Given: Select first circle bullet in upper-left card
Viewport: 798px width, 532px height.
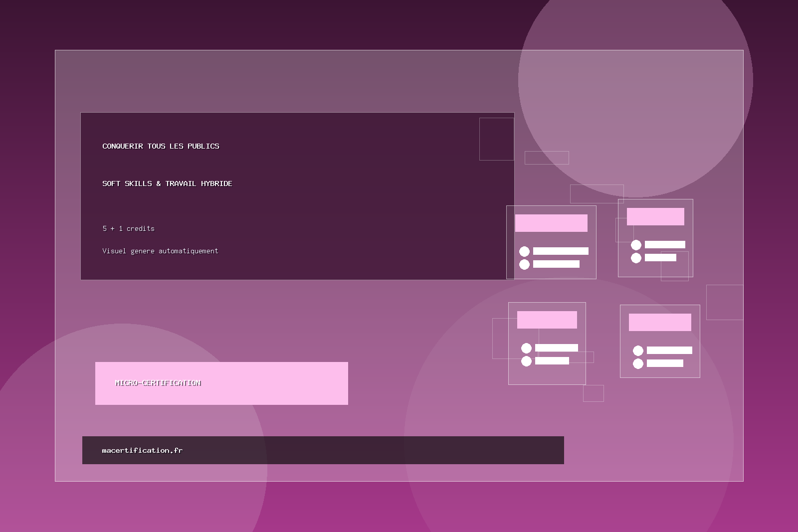Looking at the screenshot, I should click(524, 251).
